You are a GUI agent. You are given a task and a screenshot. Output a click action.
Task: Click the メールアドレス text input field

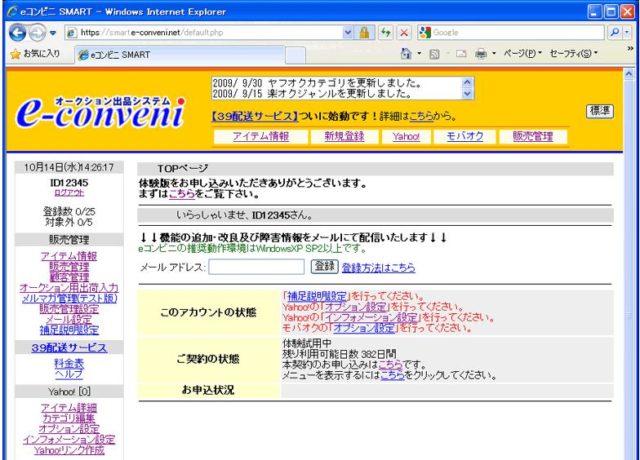click(x=256, y=267)
